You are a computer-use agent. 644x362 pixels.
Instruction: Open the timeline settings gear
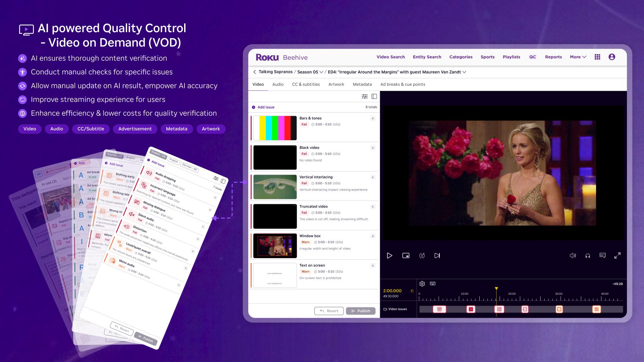422,284
